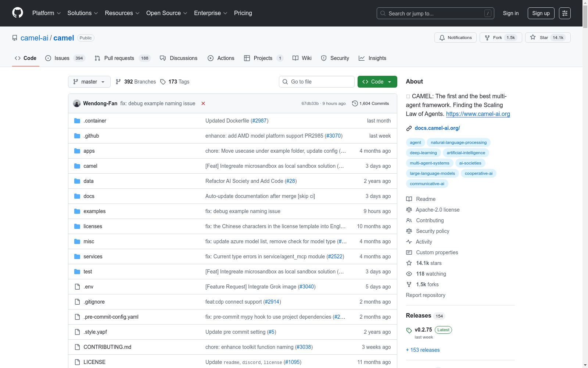Click the camel-ai owner link
Image resolution: width=588 pixels, height=368 pixels.
pyautogui.click(x=35, y=38)
